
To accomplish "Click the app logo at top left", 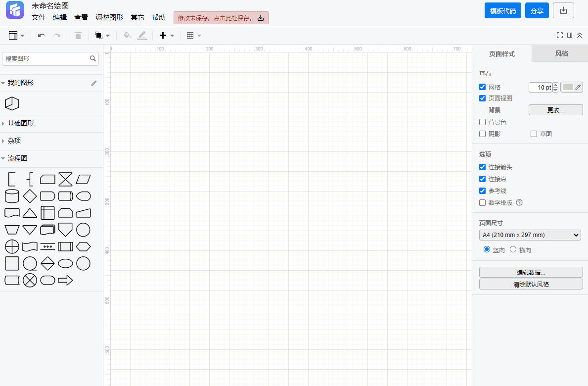I will click(15, 10).
